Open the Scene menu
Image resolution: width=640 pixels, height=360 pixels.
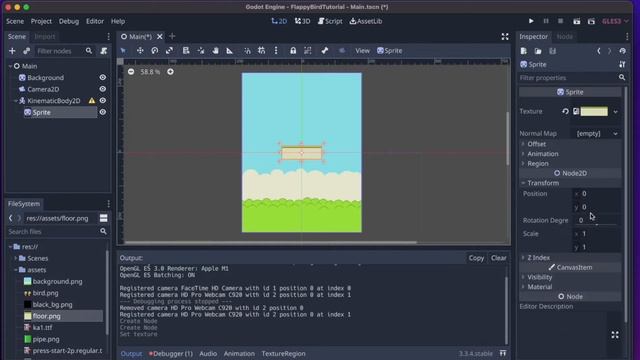click(x=15, y=21)
